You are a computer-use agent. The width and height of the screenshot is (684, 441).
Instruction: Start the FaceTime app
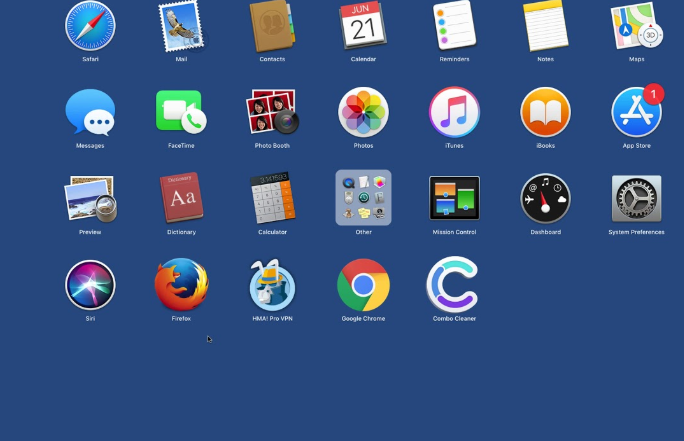[x=181, y=112]
